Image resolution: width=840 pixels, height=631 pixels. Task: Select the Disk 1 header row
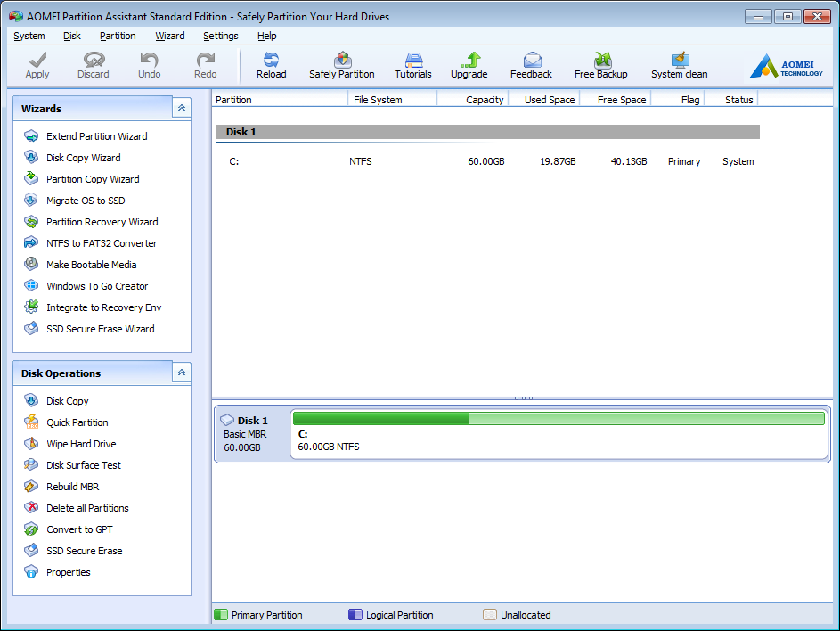tap(488, 132)
